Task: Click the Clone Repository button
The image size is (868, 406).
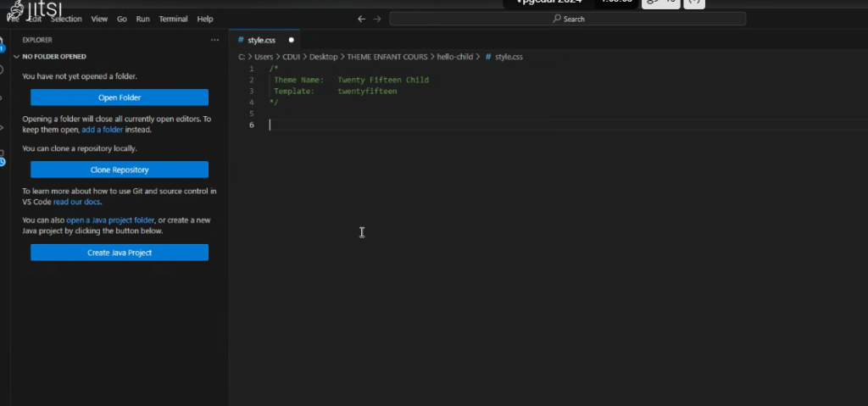Action: 120,170
